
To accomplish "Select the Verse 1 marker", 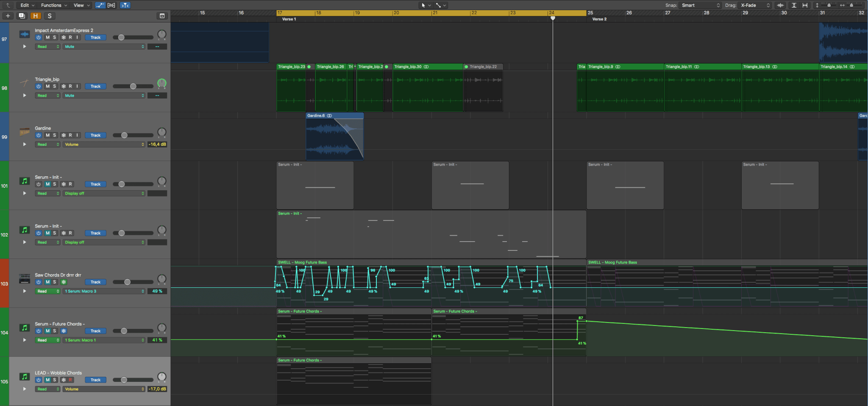I will pyautogui.click(x=289, y=19).
